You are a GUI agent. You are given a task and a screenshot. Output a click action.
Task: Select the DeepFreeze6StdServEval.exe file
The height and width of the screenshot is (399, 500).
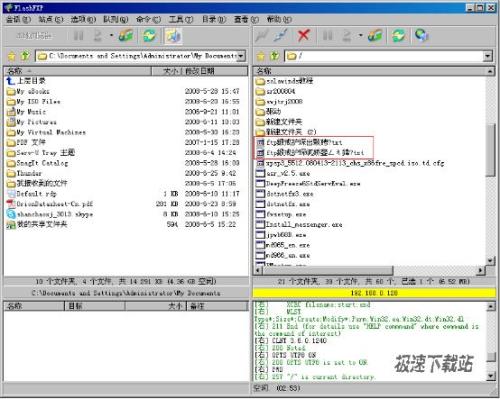pyautogui.click(x=308, y=183)
